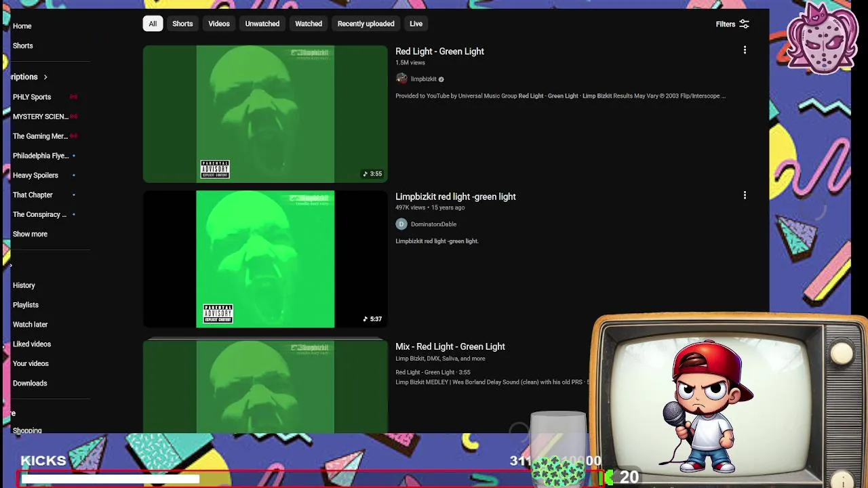Viewport: 868px width, 488px height.
Task: Open the PHLY Sports subscription
Action: [x=32, y=97]
